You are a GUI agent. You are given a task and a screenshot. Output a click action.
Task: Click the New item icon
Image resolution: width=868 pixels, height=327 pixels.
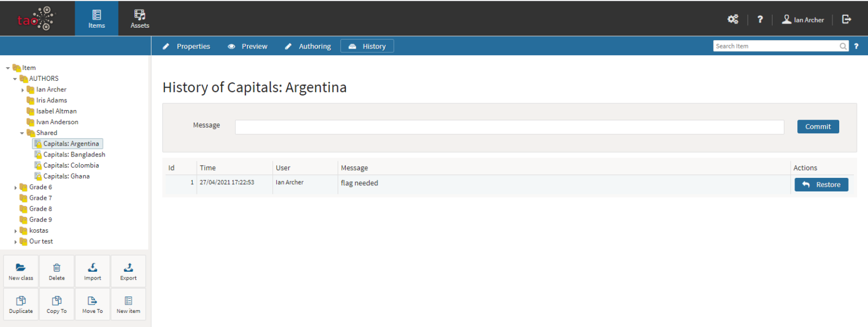click(x=128, y=301)
